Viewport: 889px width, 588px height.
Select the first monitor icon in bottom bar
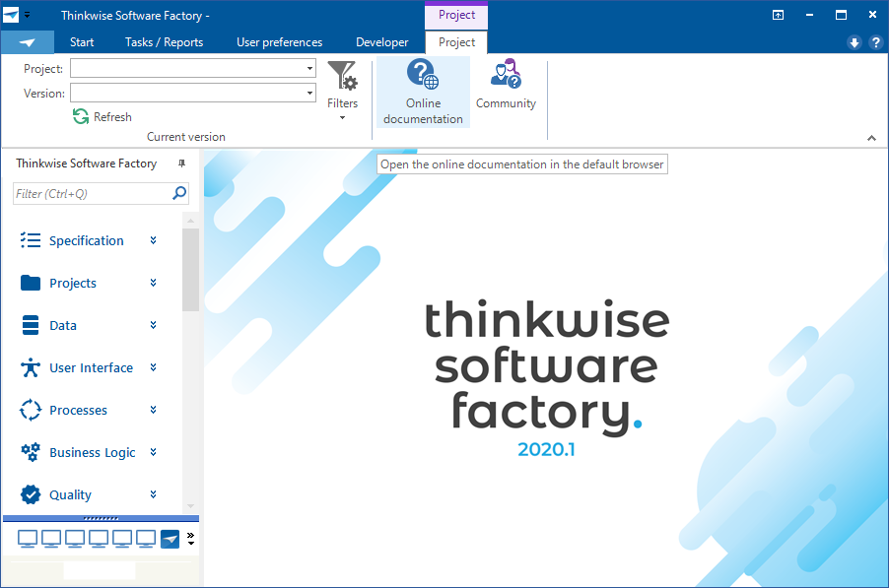(x=28, y=538)
